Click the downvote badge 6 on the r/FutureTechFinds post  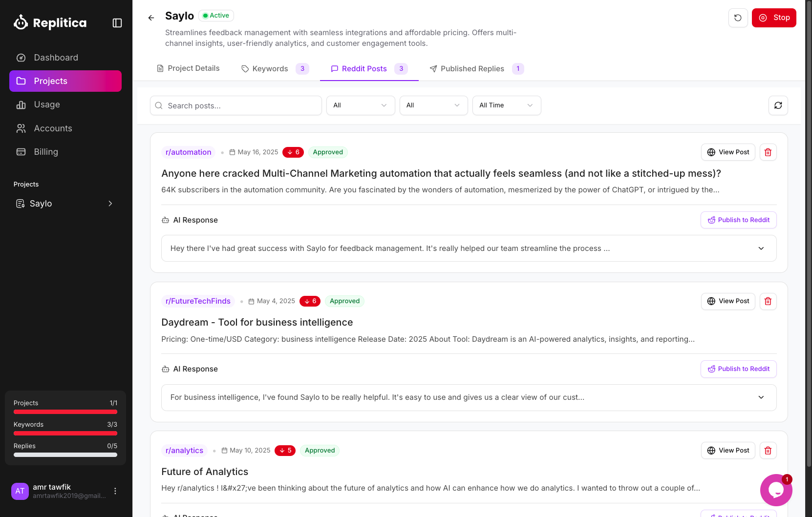[310, 301]
